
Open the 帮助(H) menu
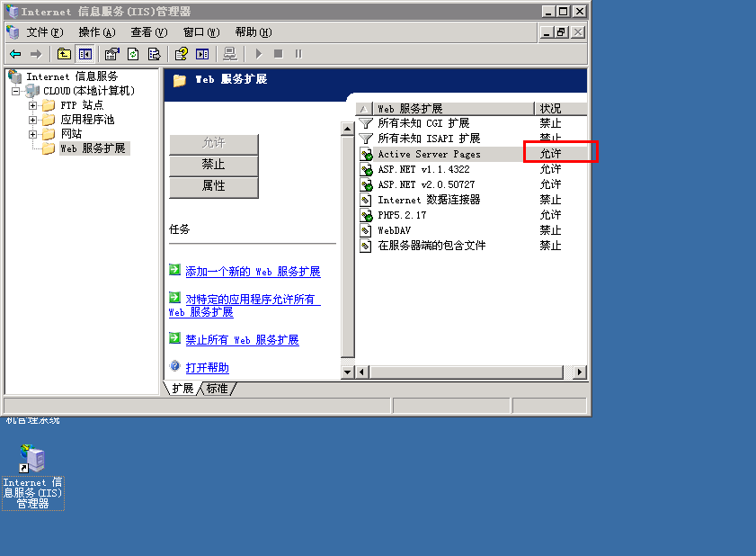pyautogui.click(x=253, y=32)
